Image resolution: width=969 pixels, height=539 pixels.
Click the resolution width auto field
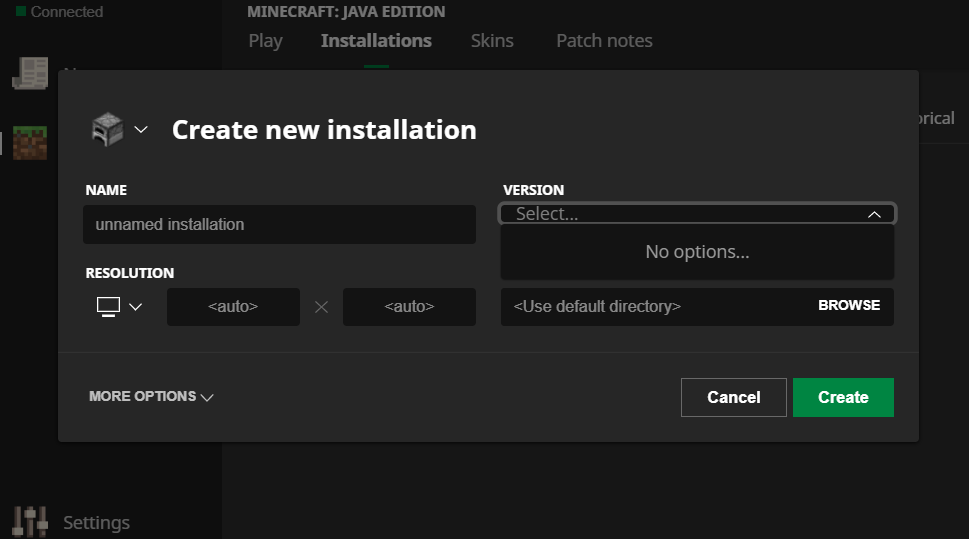(x=233, y=307)
